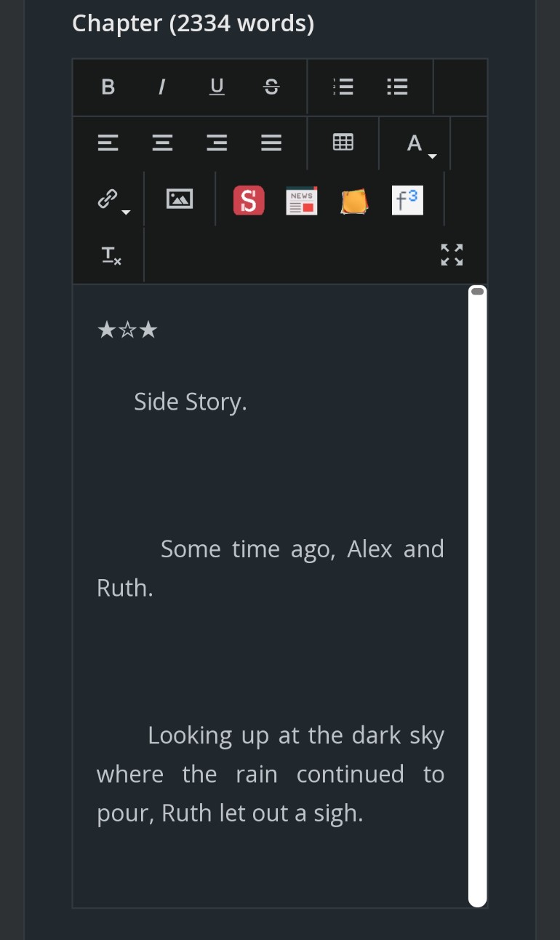
Task: Open the text color dropdown
Action: (x=419, y=144)
